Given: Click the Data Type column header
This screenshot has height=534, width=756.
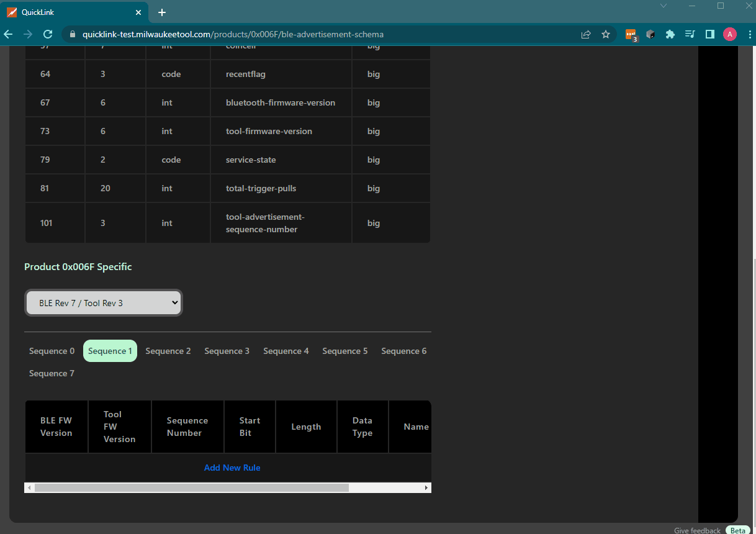Looking at the screenshot, I should coord(362,427).
